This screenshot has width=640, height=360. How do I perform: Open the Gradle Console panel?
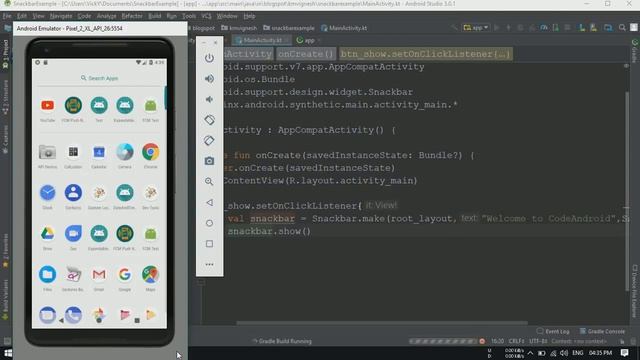(x=602, y=331)
